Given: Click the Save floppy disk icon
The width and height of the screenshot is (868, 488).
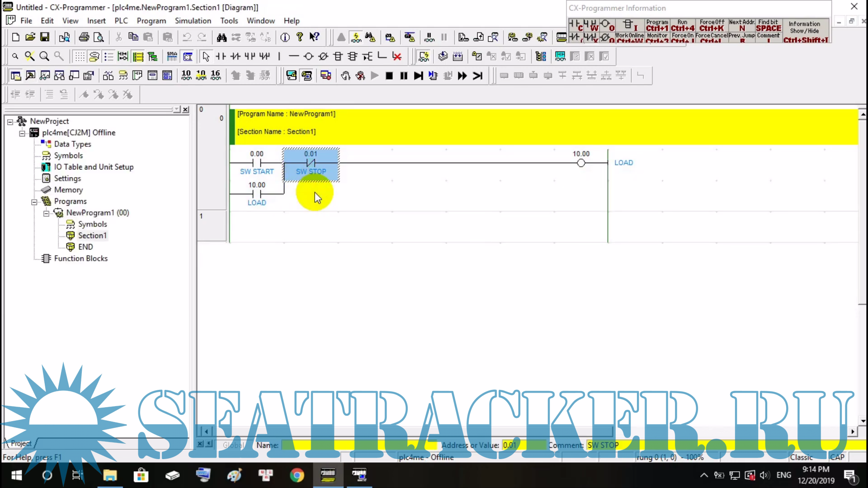Looking at the screenshot, I should coord(45,38).
